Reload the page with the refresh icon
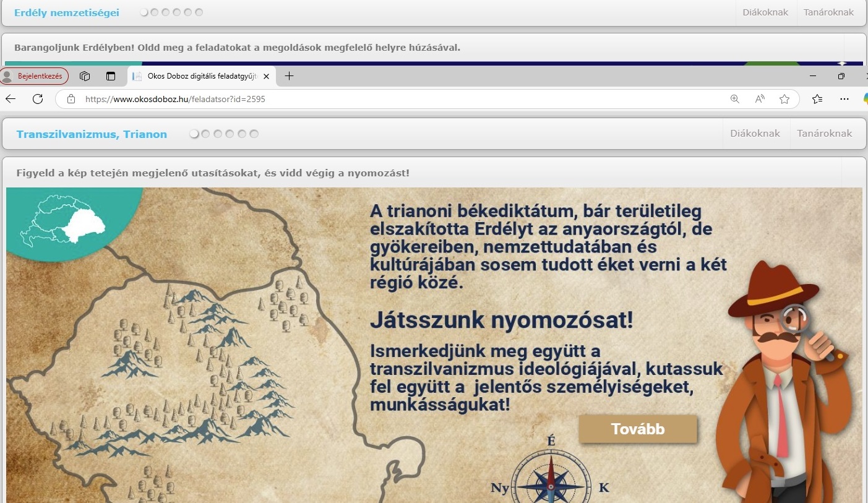This screenshot has width=868, height=503. 38,99
